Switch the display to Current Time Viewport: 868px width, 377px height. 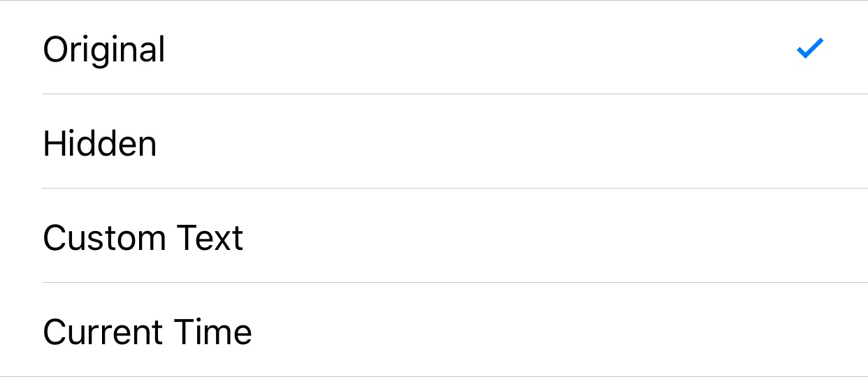(x=434, y=330)
